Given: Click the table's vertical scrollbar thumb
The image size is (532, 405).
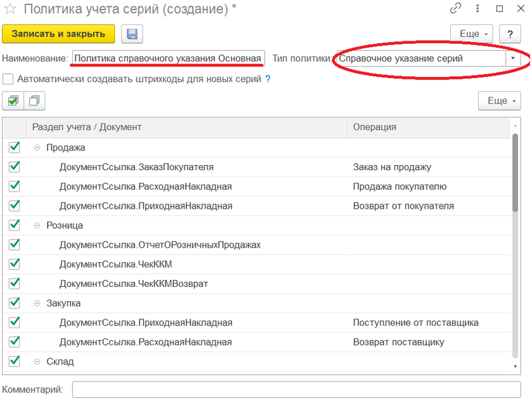Looking at the screenshot, I should point(515,171).
